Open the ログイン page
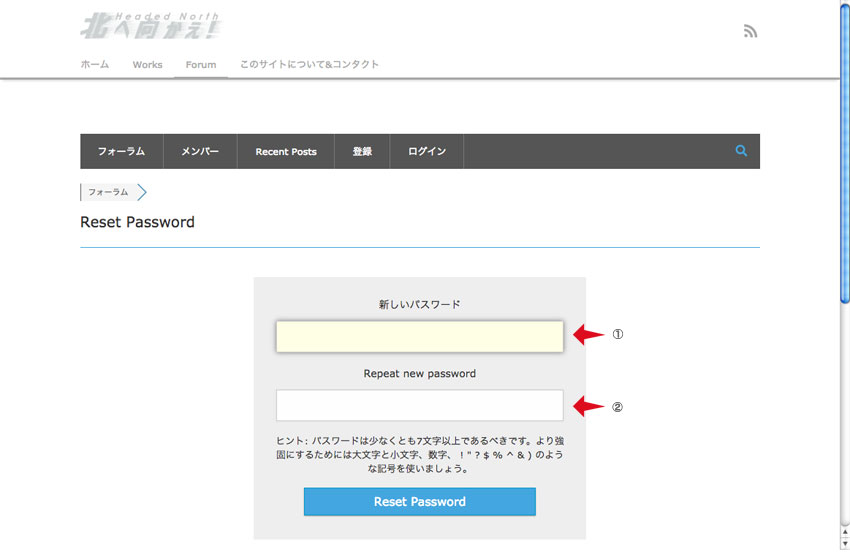The image size is (850, 560). [x=427, y=152]
